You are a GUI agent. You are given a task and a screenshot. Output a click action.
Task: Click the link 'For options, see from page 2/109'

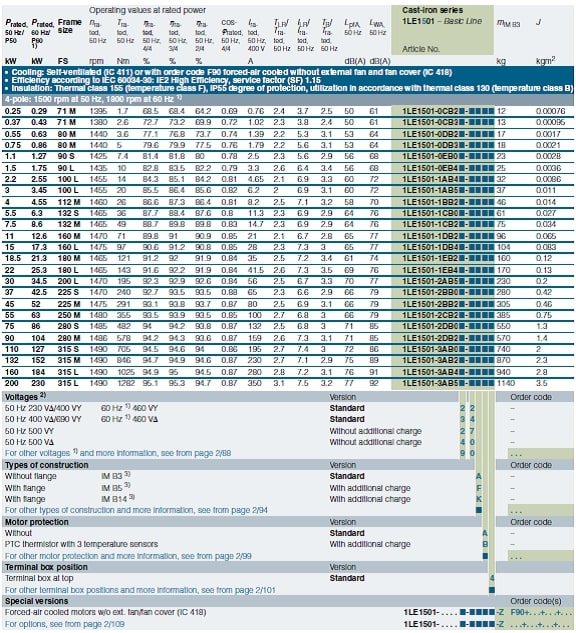(x=65, y=624)
